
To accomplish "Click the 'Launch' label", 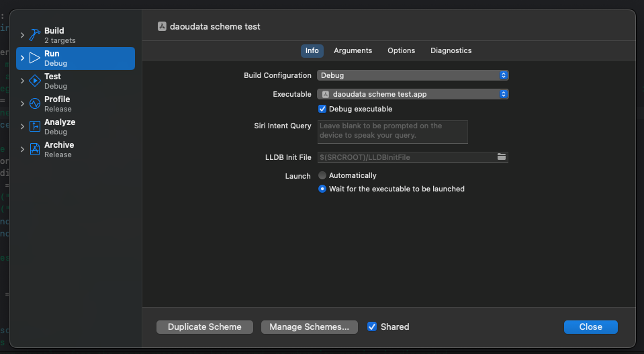I will [297, 176].
